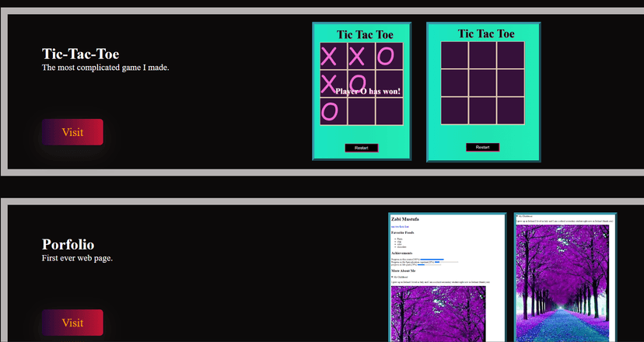
Task: Click Restart on the empty board preview
Action: coord(482,147)
